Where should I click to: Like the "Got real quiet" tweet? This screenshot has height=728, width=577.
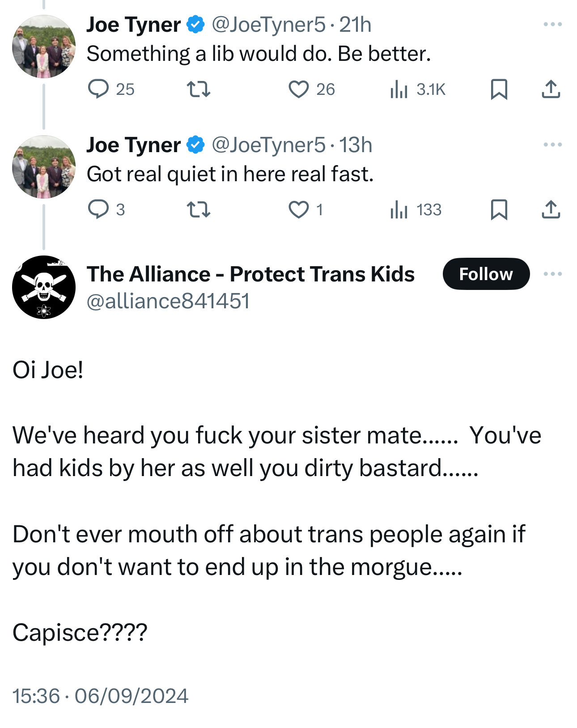pos(298,209)
